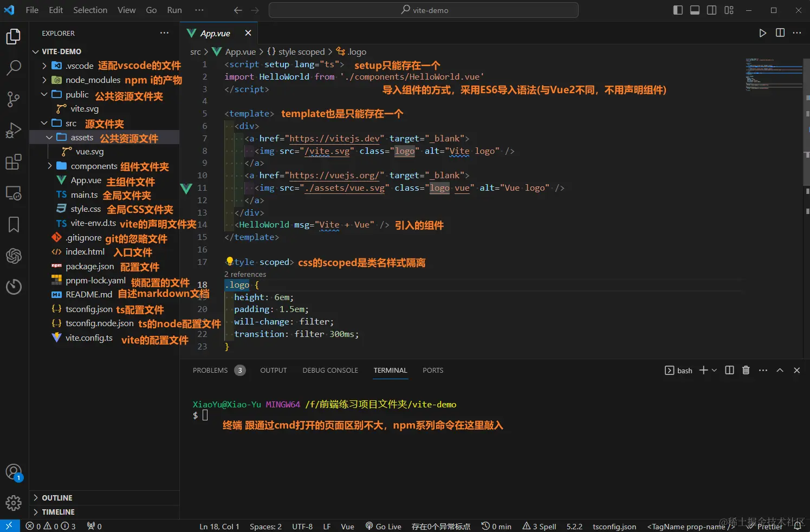Maximize panel size with up chevron

click(780, 370)
